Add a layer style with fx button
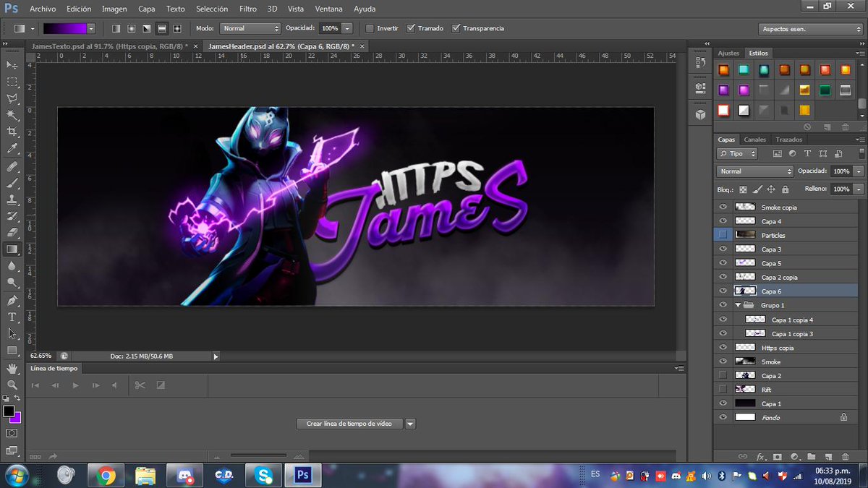Screen dimensions: 868x488 [761, 457]
